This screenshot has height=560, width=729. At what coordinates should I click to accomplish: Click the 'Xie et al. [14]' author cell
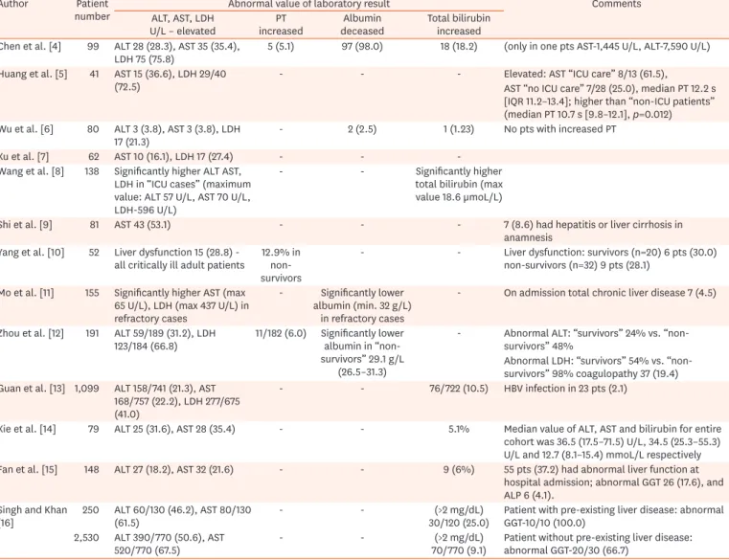[28, 429]
